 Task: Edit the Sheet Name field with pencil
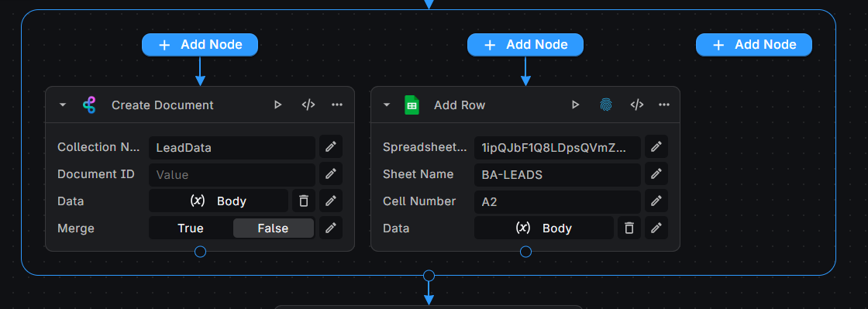[656, 174]
